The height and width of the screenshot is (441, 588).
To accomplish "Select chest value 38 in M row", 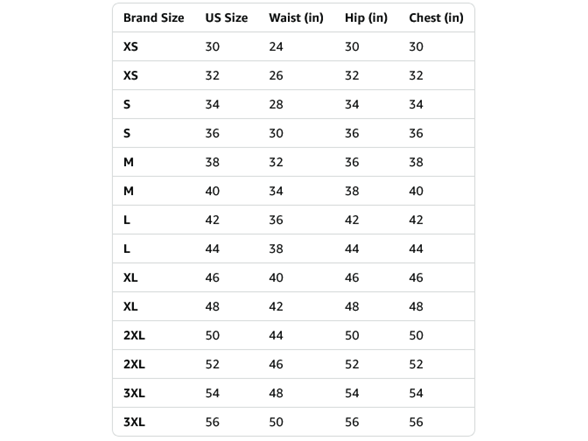I will click(416, 162).
